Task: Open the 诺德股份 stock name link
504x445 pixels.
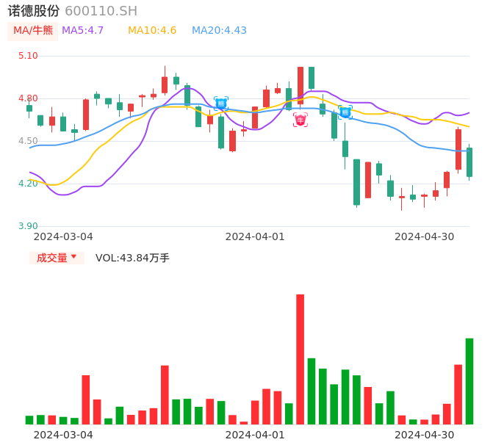Action: point(34,11)
